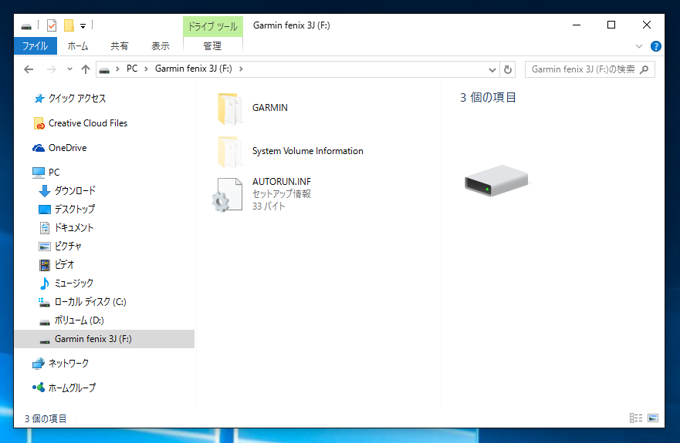This screenshot has height=443, width=680.
Task: Go up one level with the up arrow
Action: (x=85, y=69)
